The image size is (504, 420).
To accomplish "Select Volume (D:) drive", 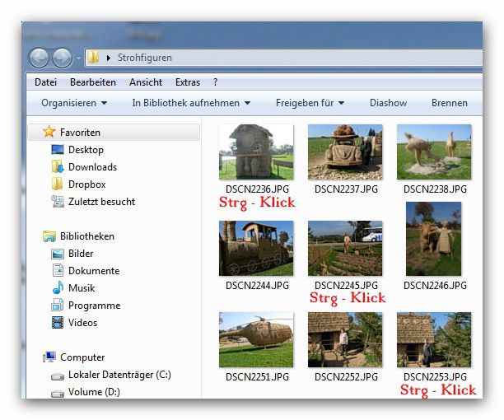I will pyautogui.click(x=93, y=392).
